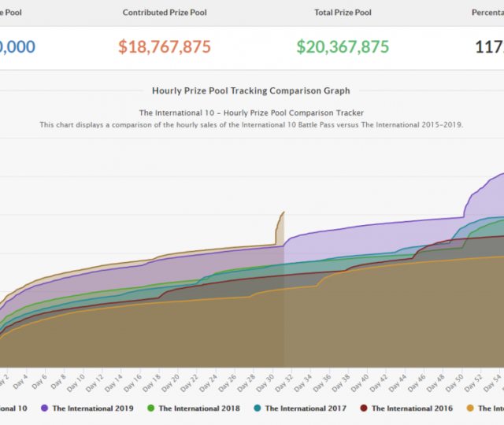Click the Hourly Prize Pool Comparison Tracker chart title
The image size is (504, 425).
point(251,113)
